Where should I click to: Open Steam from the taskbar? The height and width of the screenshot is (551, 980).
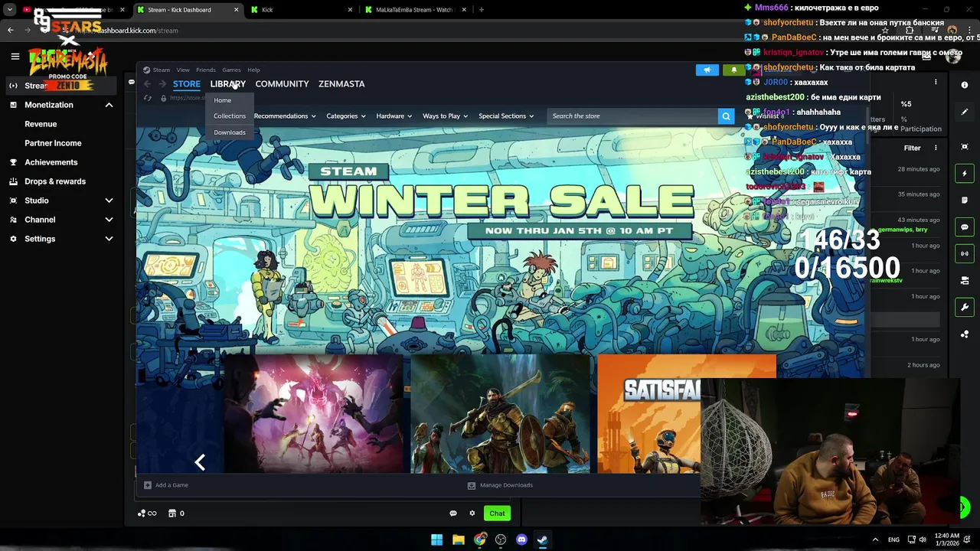542,540
